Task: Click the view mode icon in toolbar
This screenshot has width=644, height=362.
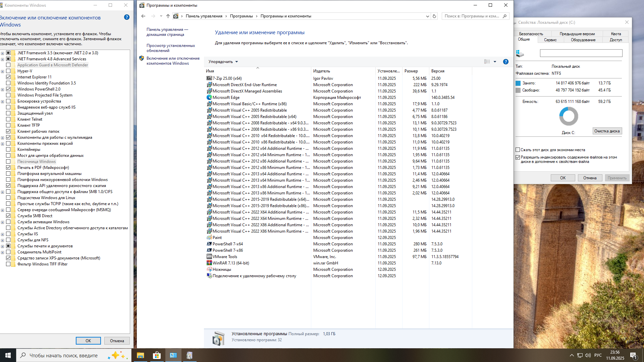Action: pos(487,62)
